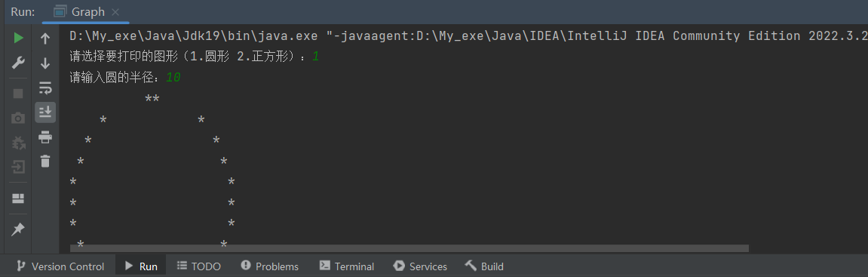This screenshot has width=868, height=277.
Task: Jump down the stack trace arrow
Action: point(45,63)
